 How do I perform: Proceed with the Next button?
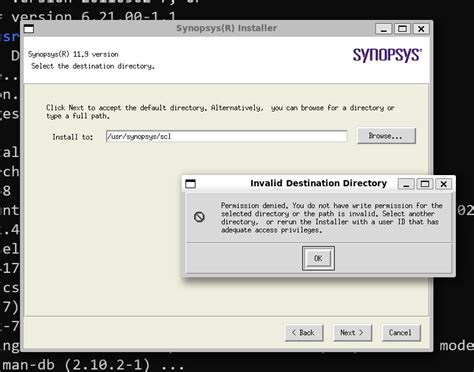(352, 333)
